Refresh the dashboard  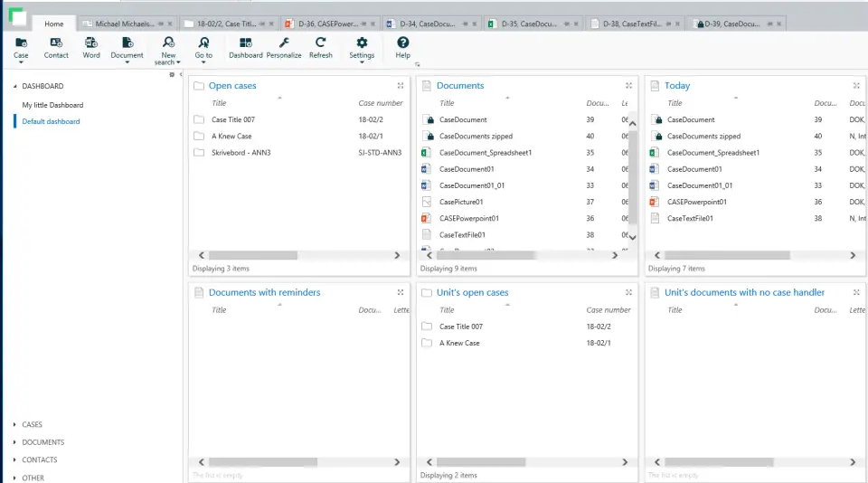click(x=320, y=48)
